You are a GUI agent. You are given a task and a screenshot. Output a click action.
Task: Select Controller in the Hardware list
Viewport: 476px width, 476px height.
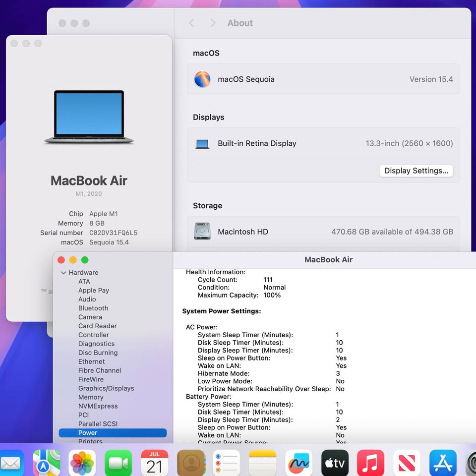click(x=94, y=335)
